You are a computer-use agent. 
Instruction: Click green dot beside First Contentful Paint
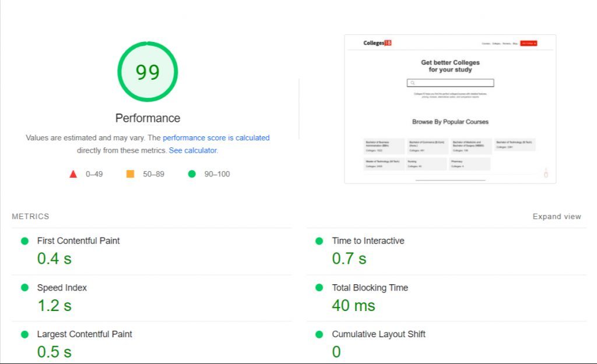tap(24, 241)
